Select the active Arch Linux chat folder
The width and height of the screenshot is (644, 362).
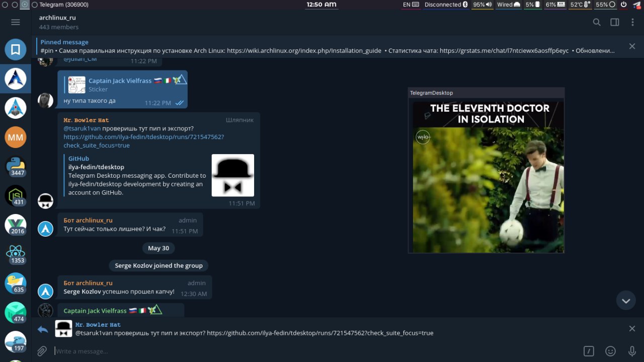click(x=16, y=79)
